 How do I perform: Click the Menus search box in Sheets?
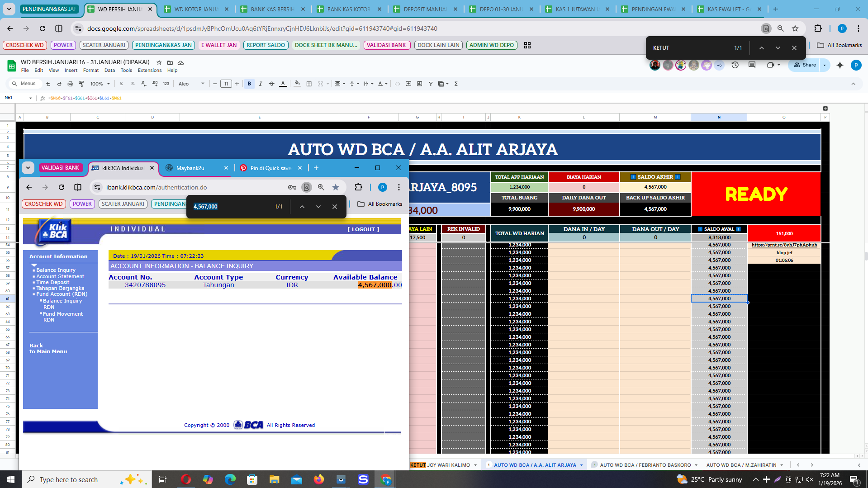pyautogui.click(x=26, y=84)
